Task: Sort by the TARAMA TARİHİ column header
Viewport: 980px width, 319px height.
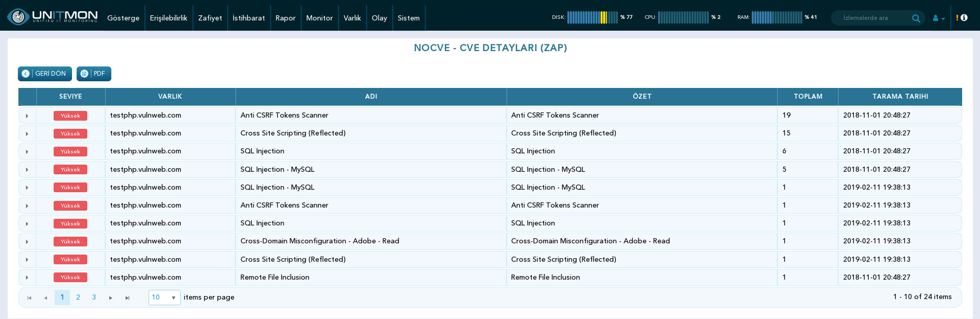Action: coord(900,97)
